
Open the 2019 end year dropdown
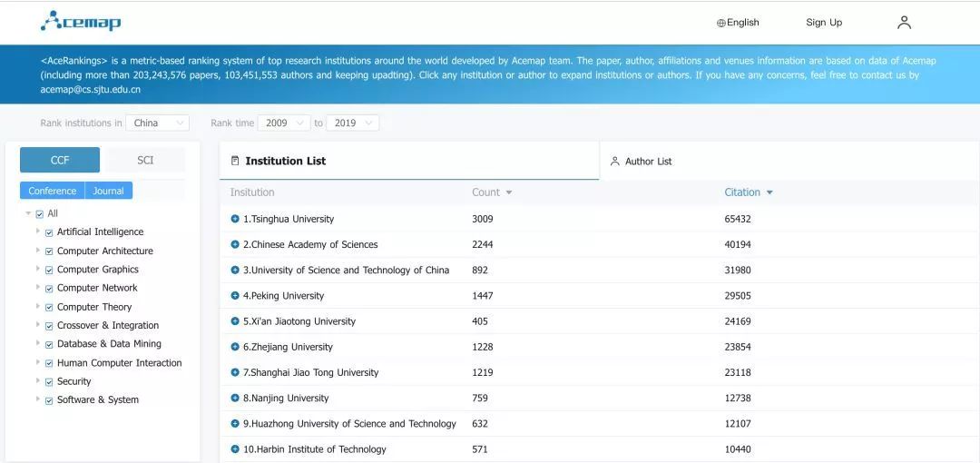(x=352, y=123)
